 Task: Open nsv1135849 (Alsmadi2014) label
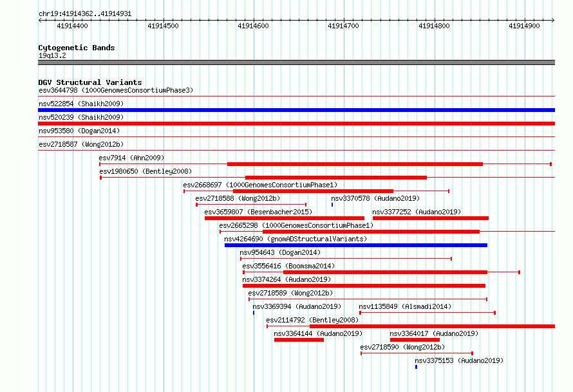click(x=405, y=306)
